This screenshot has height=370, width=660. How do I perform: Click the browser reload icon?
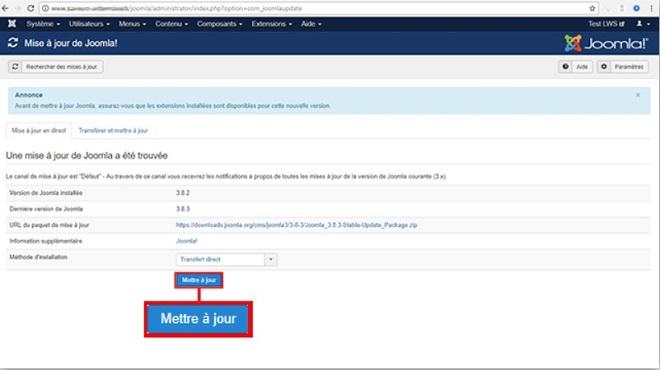point(30,8)
